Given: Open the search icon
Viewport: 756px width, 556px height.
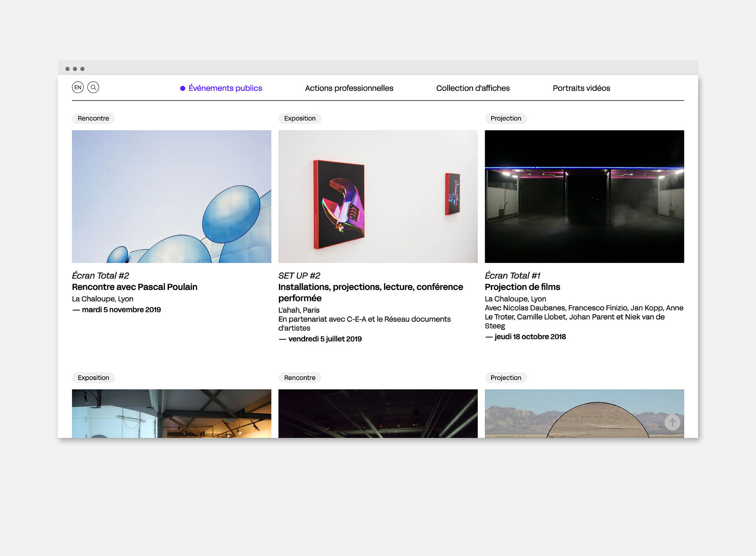Looking at the screenshot, I should [x=94, y=88].
